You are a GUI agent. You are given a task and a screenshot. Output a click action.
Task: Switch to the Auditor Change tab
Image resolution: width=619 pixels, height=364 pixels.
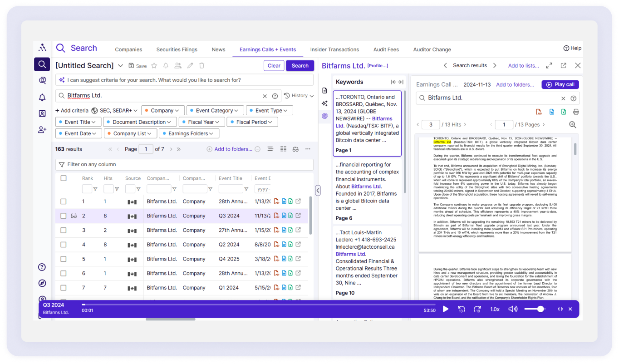tap(432, 49)
